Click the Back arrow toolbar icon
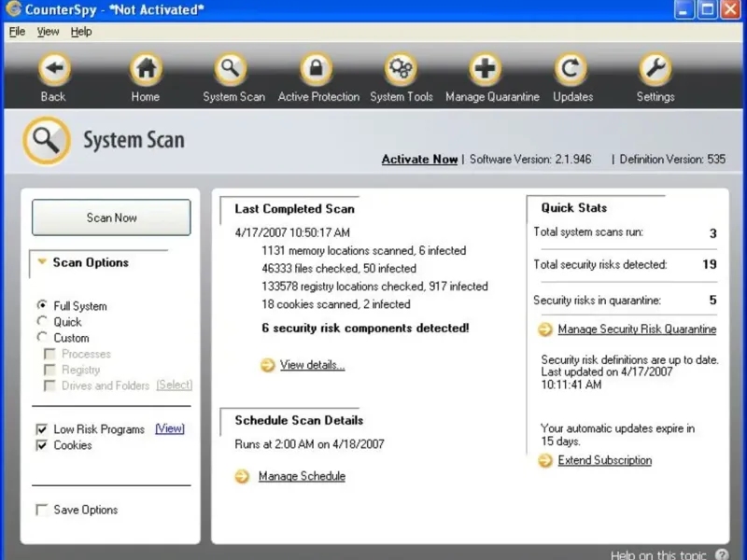747x560 pixels. point(54,69)
